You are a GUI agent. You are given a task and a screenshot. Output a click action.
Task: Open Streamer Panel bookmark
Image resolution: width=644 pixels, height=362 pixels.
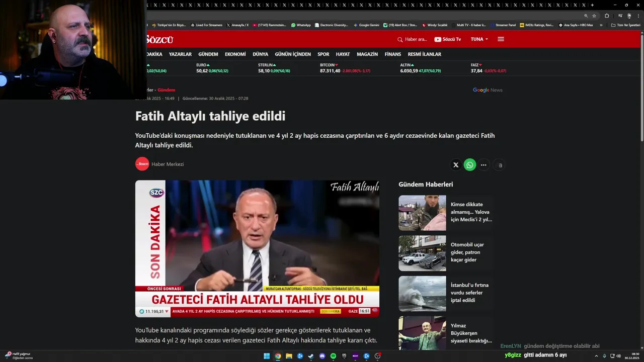click(503, 25)
